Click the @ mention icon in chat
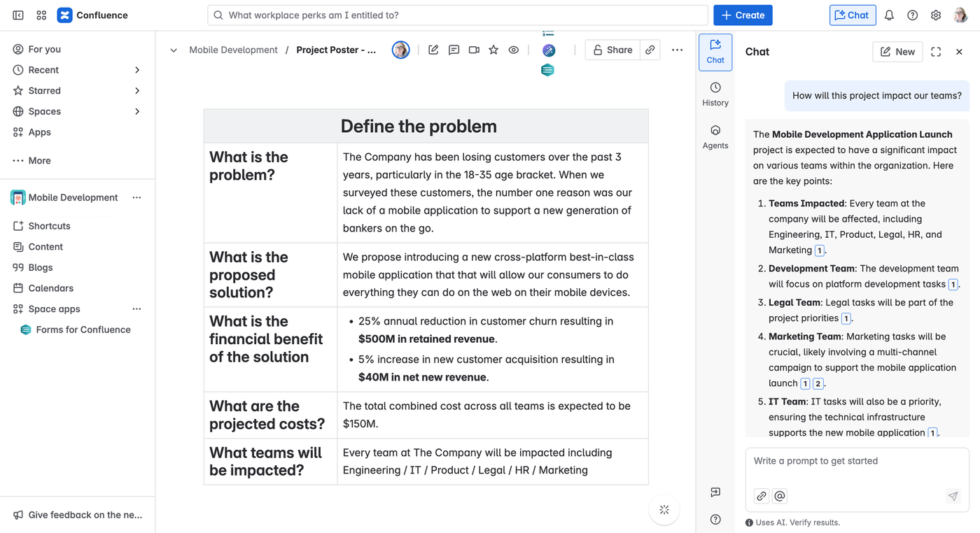The height and width of the screenshot is (533, 980). [x=780, y=496]
